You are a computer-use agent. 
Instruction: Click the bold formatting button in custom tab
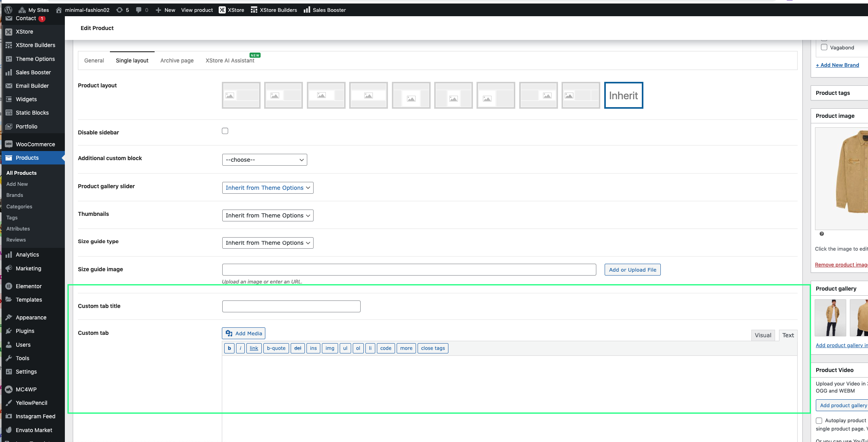[x=229, y=348]
